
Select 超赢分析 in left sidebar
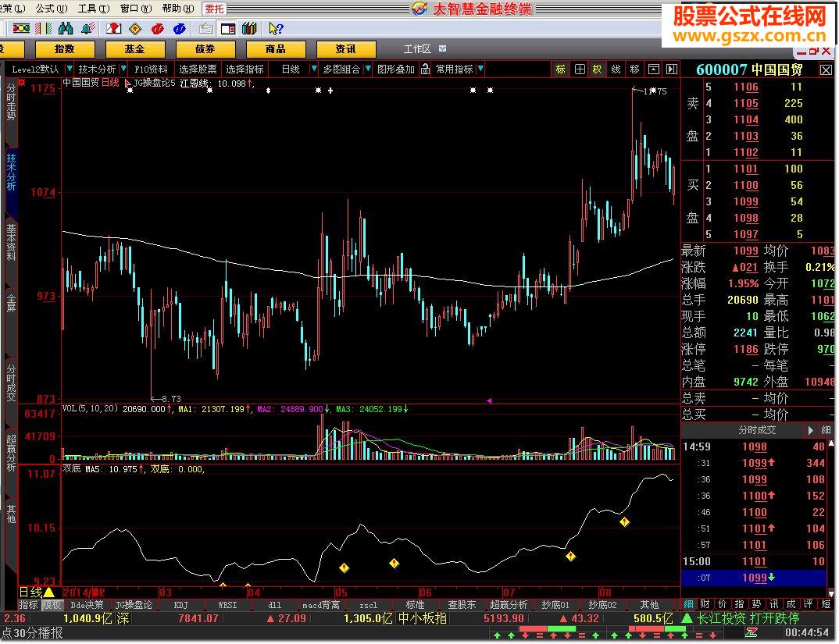tap(11, 452)
